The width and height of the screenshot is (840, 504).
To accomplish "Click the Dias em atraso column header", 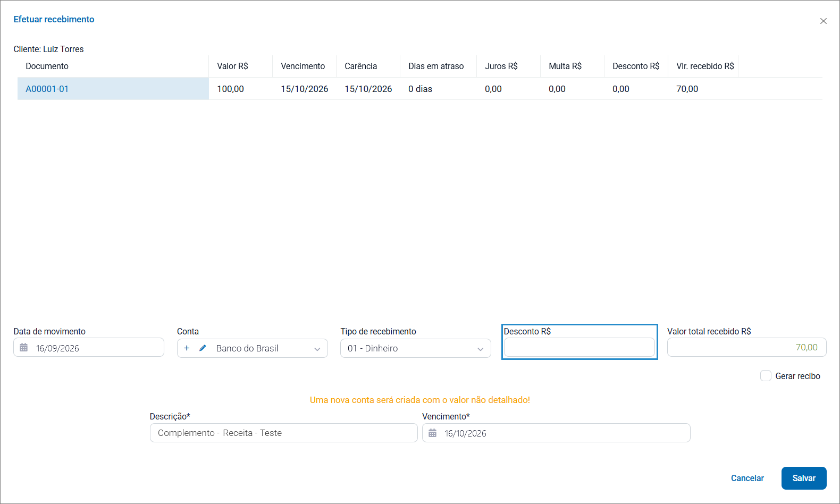I will (436, 66).
